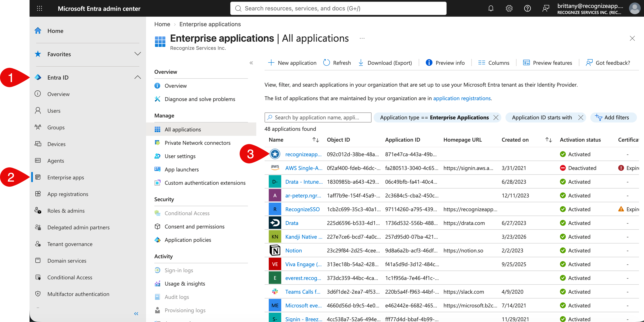Click the AWS app logo

pyautogui.click(x=275, y=167)
